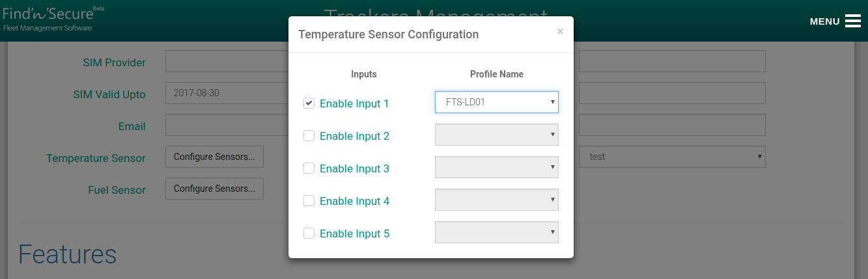
Task: Click the MENU text label
Action: click(x=824, y=21)
